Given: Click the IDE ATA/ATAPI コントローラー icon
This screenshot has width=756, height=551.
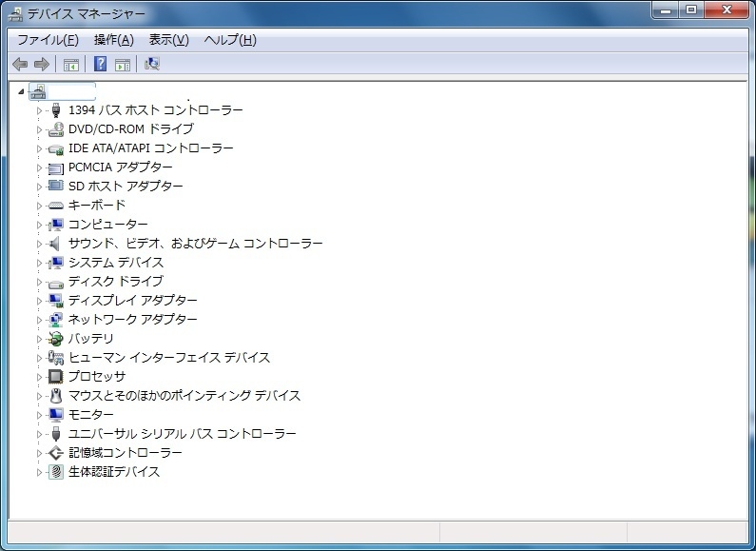Looking at the screenshot, I should click(56, 148).
